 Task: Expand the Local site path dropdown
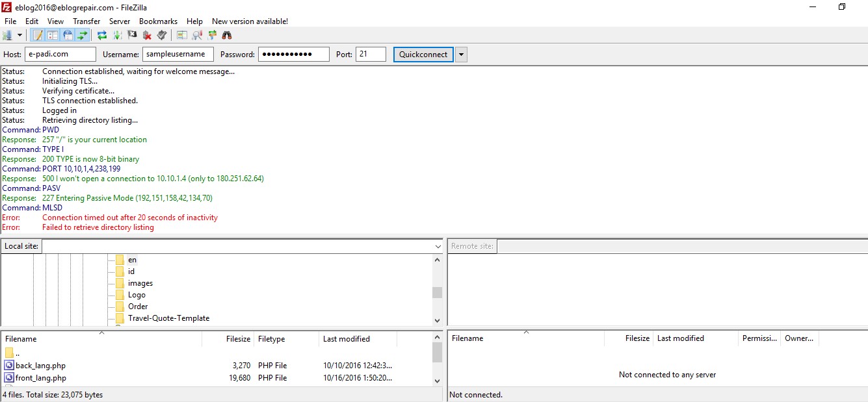pos(438,247)
